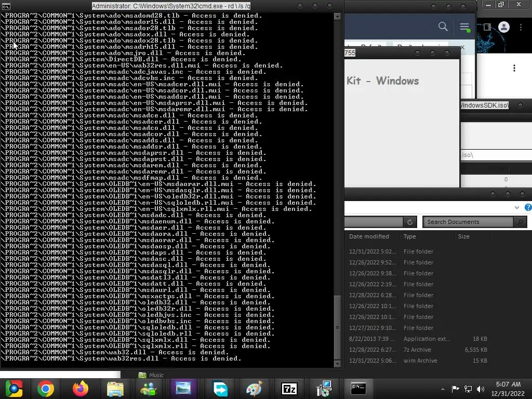Click the magnifier icon in Search Documents box
This screenshot has width=532, height=399.
click(520, 222)
